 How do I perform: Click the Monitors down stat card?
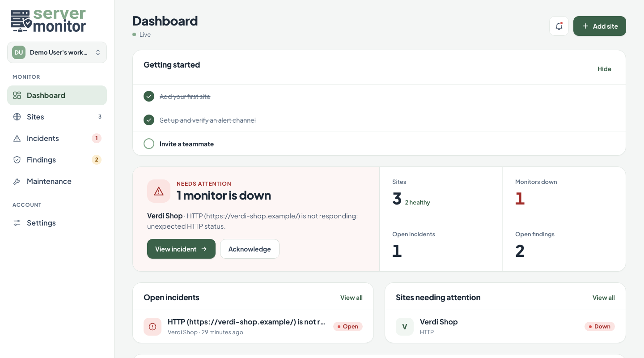564,193
